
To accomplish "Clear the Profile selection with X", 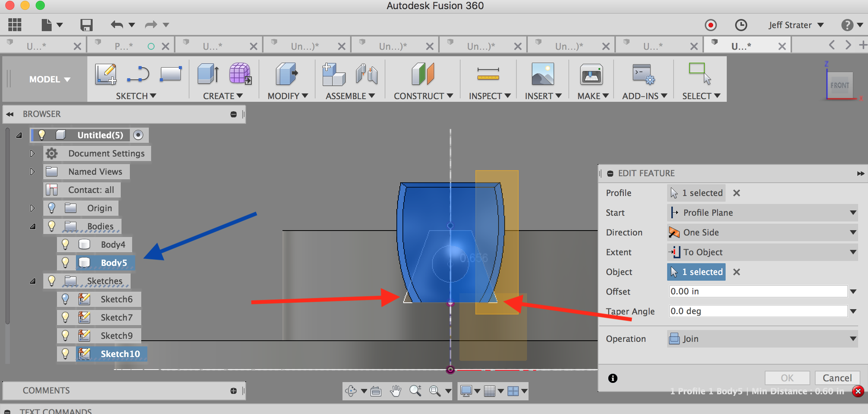I will point(737,193).
